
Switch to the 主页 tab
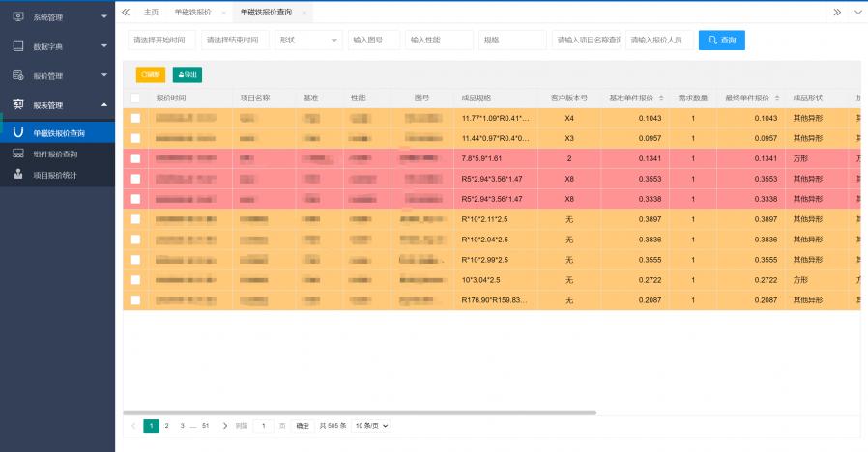pos(151,13)
